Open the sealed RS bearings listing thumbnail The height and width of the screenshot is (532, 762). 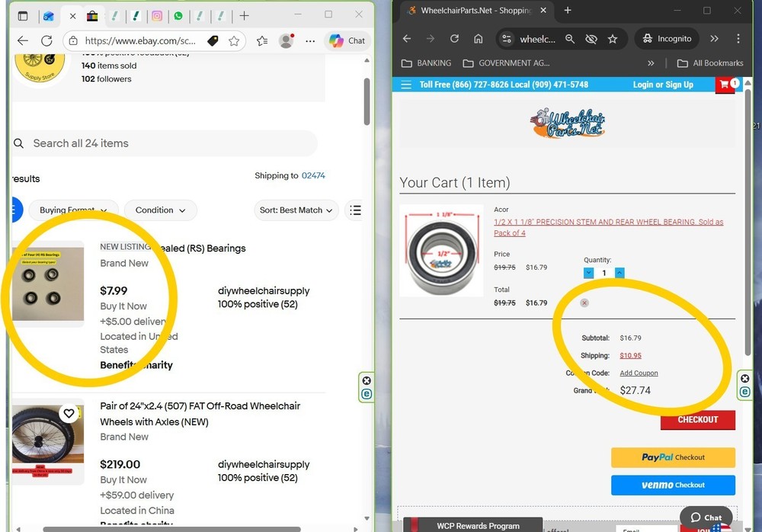pos(47,284)
